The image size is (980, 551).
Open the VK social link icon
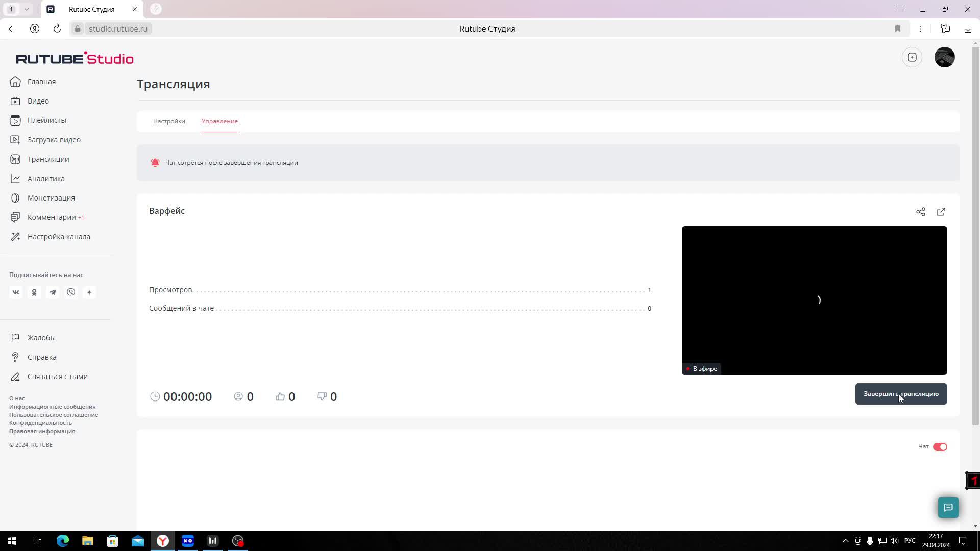coord(16,292)
